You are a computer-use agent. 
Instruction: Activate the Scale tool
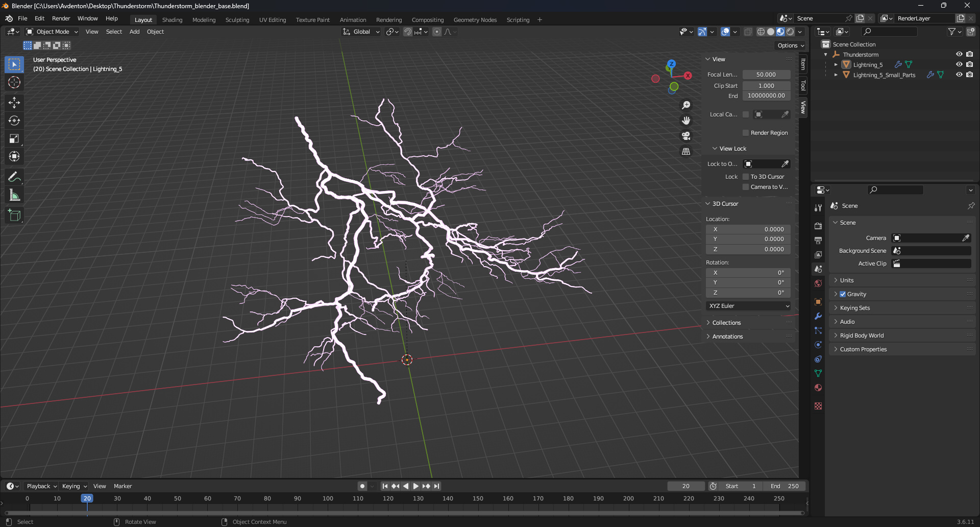pyautogui.click(x=14, y=138)
